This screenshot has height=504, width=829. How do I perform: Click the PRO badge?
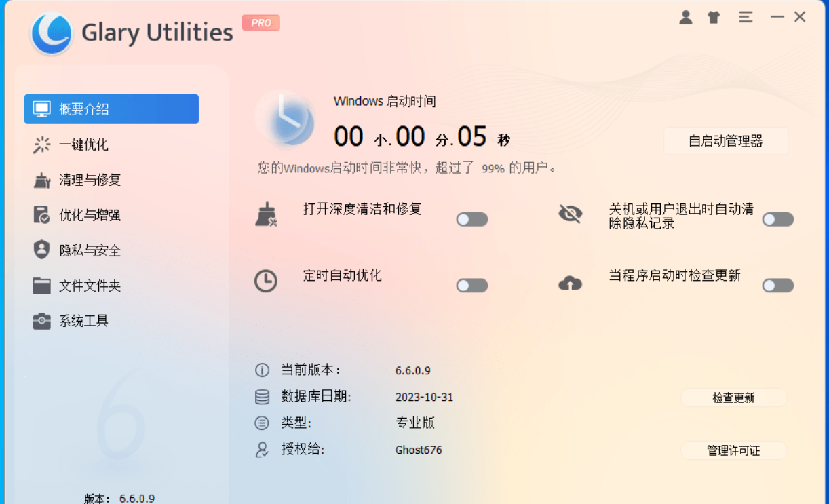261,23
